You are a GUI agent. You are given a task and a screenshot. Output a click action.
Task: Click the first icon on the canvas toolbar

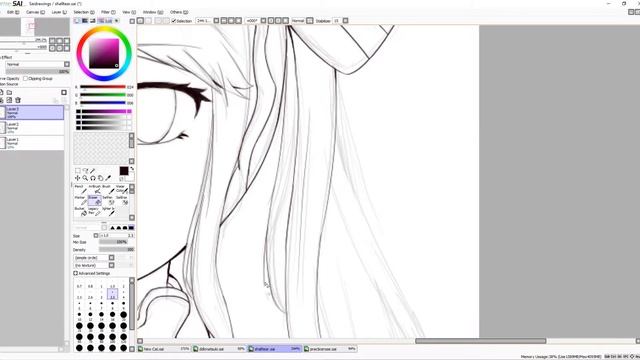[140, 20]
